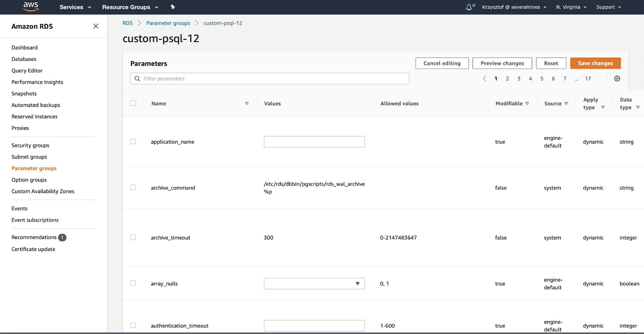
Task: Click the authentication_timeout value input field
Action: (314, 326)
